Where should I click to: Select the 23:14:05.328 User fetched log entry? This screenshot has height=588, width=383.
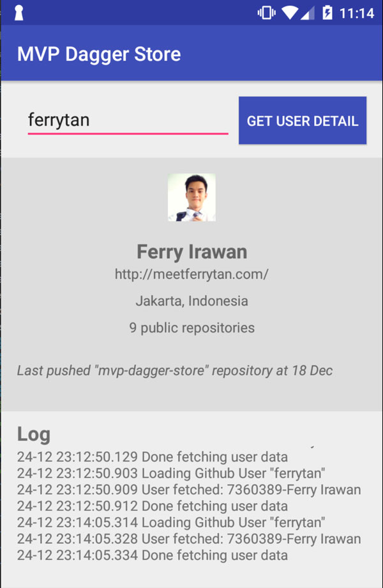pos(189,539)
